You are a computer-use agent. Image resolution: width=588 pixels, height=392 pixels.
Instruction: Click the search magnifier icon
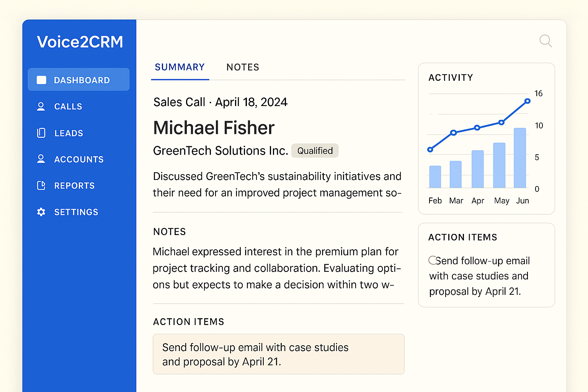pyautogui.click(x=545, y=41)
